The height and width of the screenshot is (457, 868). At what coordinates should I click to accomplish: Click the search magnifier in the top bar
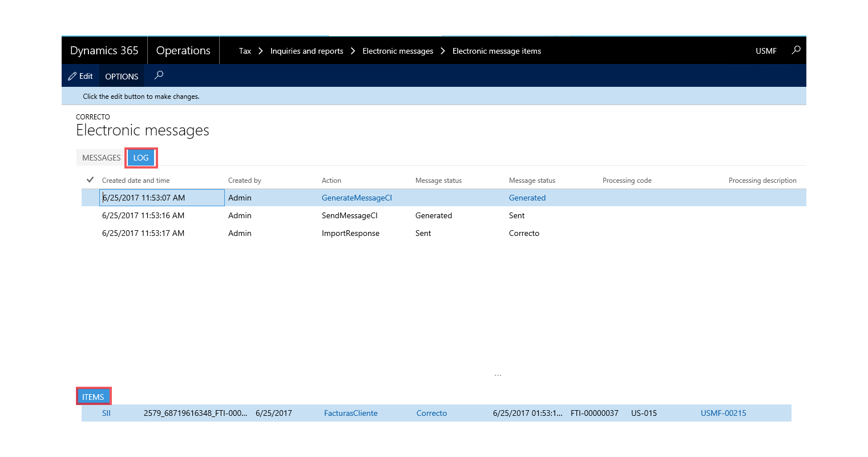[x=796, y=50]
